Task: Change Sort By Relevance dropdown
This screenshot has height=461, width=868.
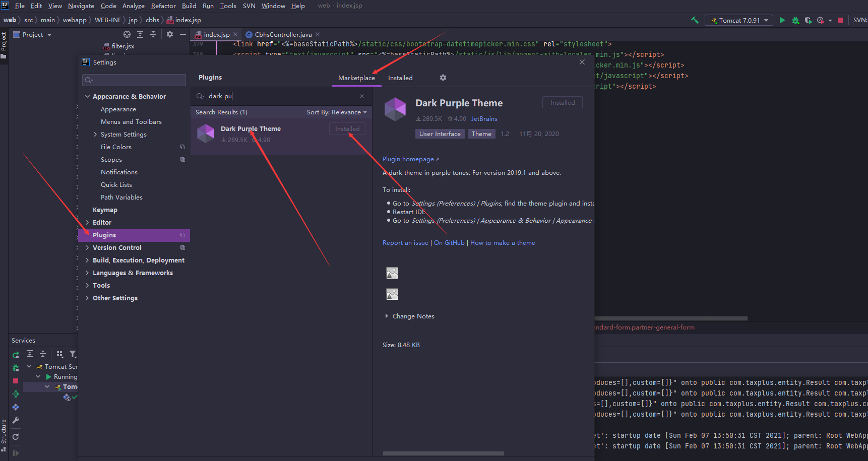Action: coord(337,112)
